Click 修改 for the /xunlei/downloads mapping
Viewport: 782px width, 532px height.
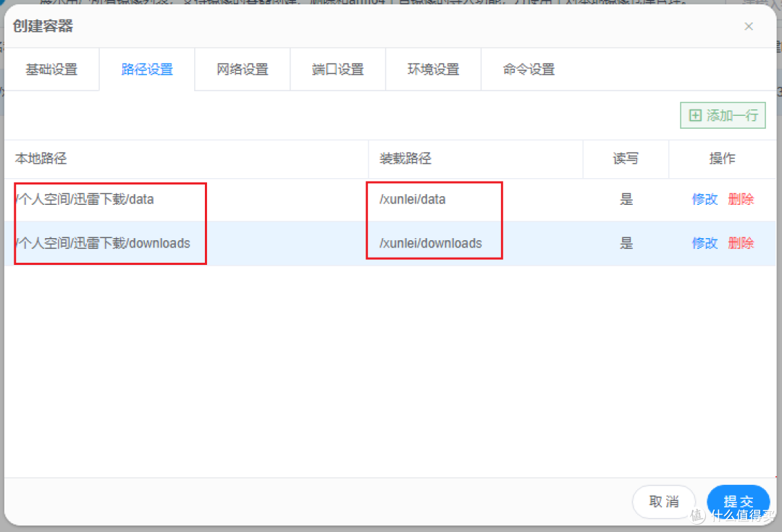click(704, 243)
